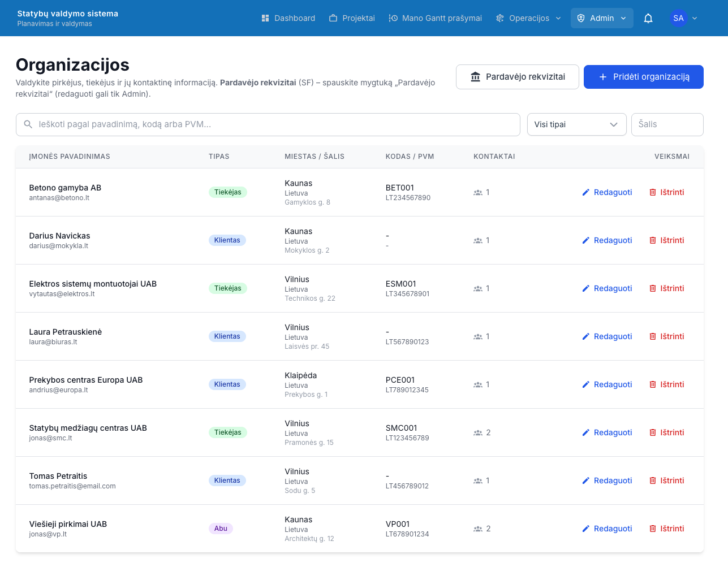This screenshot has height=567, width=728.
Task: Go to Projektai page
Action: [x=352, y=18]
